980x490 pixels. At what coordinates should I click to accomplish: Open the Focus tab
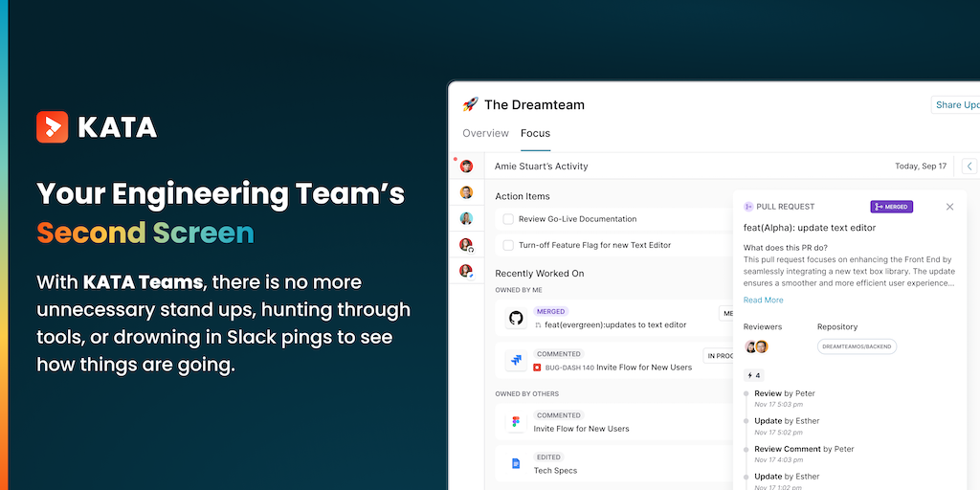[x=536, y=133]
